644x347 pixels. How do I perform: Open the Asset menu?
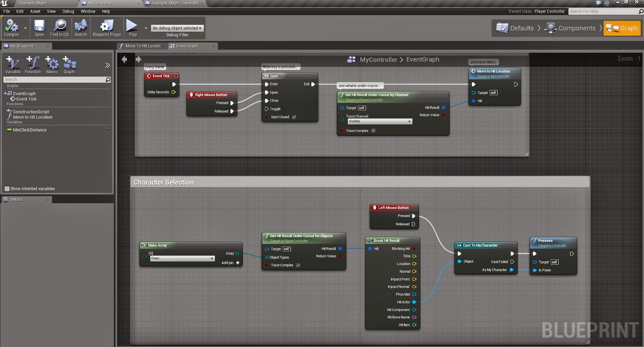[35, 11]
